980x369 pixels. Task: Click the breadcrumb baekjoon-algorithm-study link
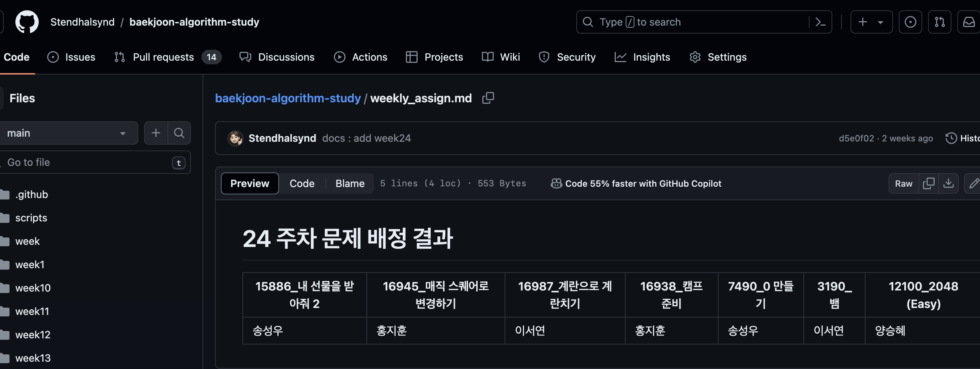click(288, 98)
